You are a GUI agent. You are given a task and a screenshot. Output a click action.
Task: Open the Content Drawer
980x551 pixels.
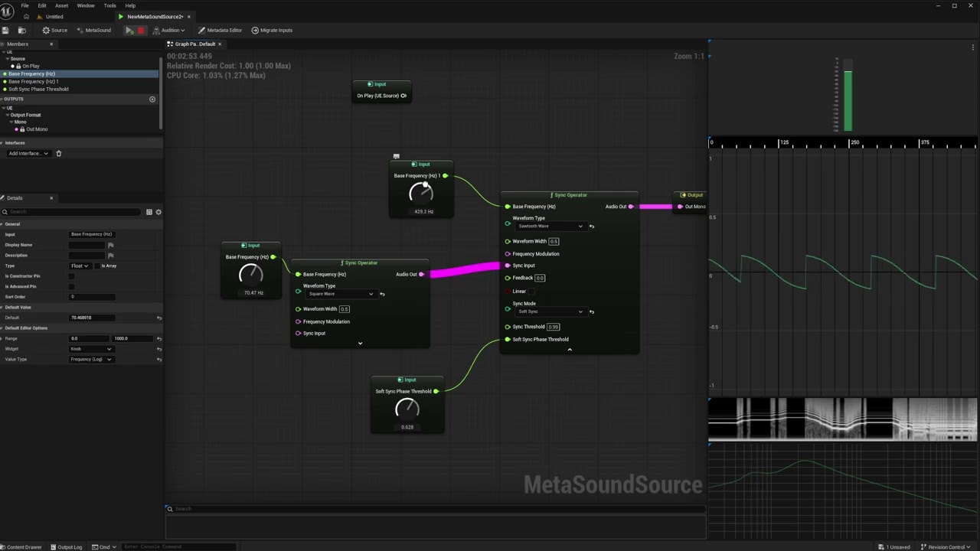[21, 546]
